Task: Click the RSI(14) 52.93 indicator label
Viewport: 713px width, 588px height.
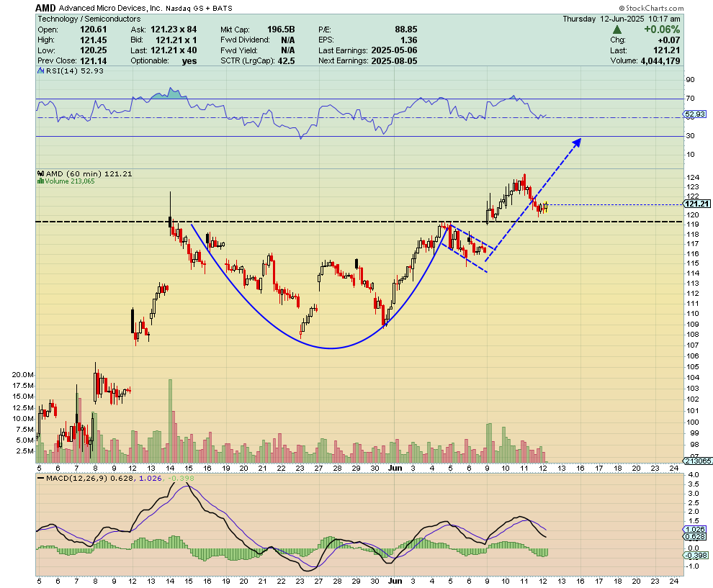Action: pyautogui.click(x=75, y=71)
